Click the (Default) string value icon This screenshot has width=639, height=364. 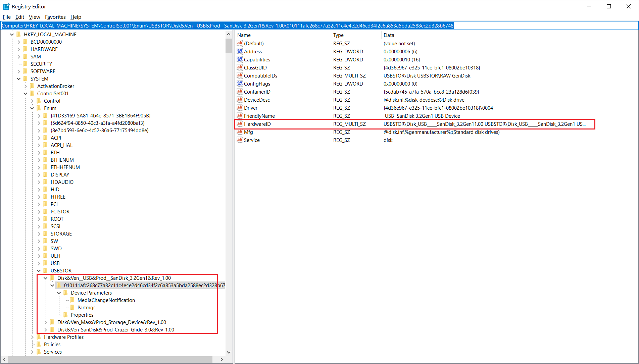240,43
